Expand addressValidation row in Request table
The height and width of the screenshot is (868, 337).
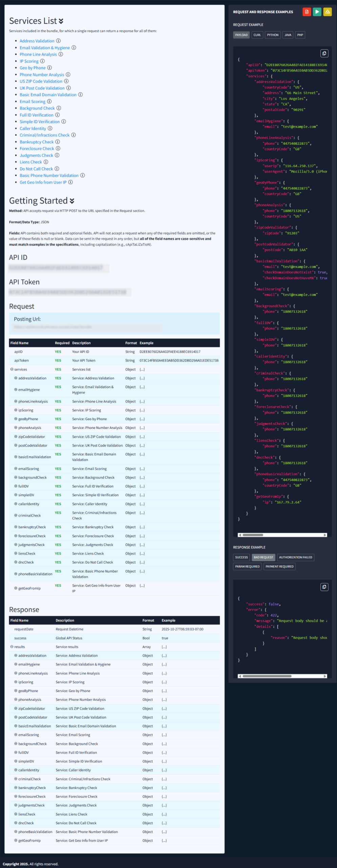pyautogui.click(x=16, y=378)
